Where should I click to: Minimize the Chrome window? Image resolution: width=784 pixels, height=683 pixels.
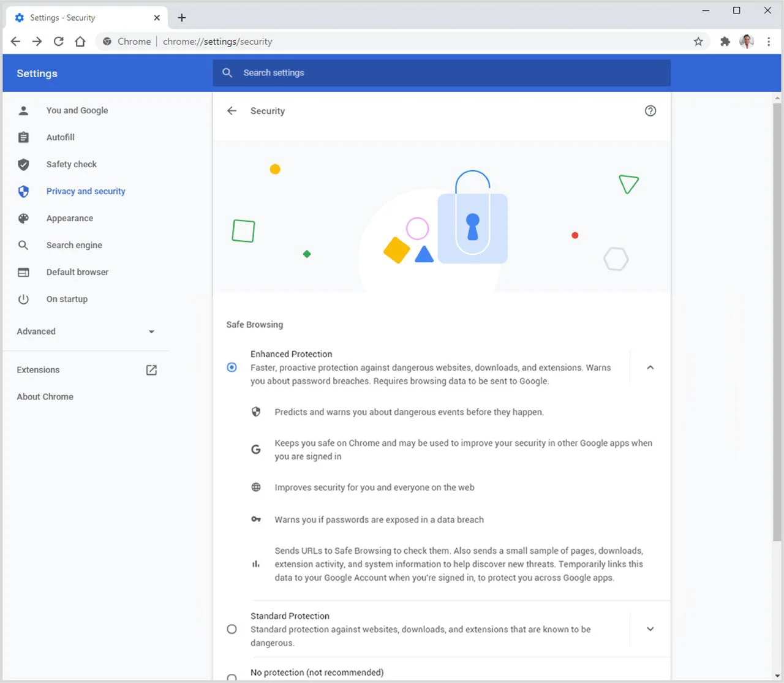[x=706, y=10]
